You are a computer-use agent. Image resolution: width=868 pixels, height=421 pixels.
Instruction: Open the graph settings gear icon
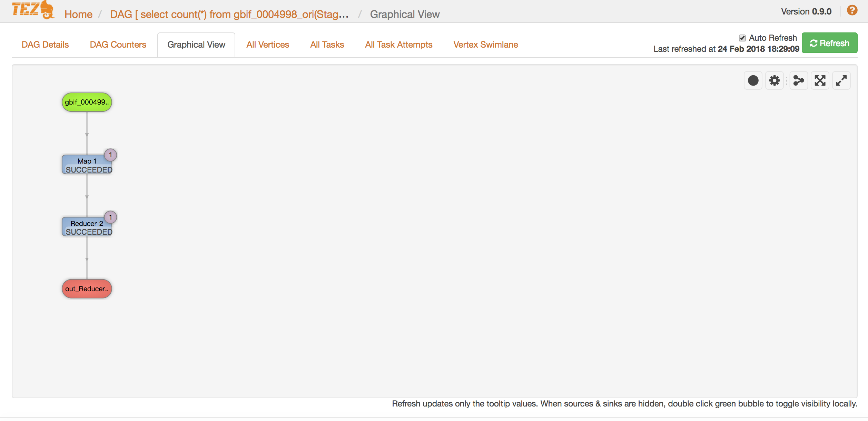(775, 81)
